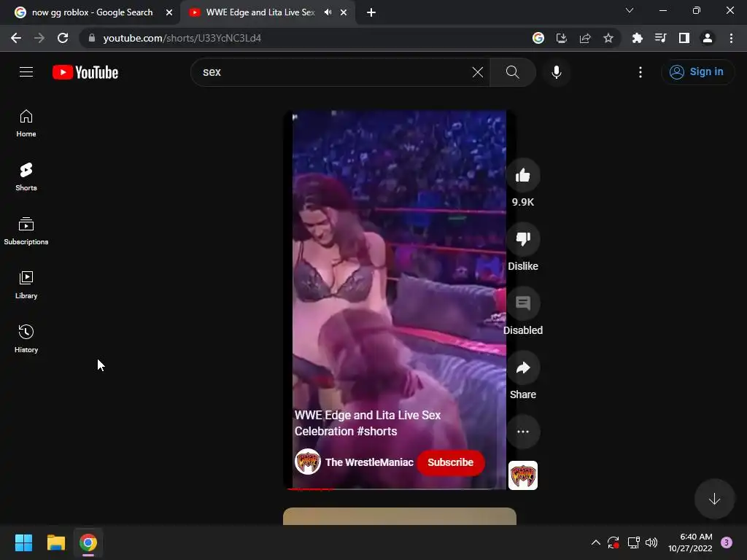
Task: Open Library in the sidebar
Action: click(26, 285)
